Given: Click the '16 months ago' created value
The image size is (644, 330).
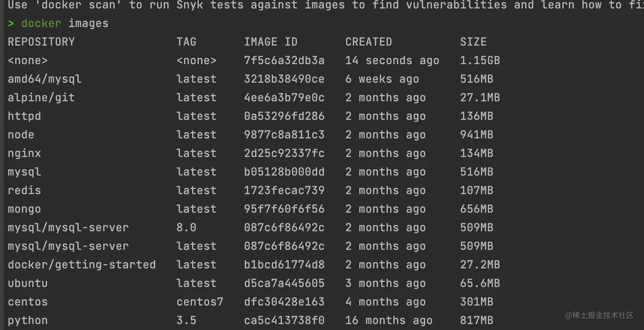Looking at the screenshot, I should 389,321.
